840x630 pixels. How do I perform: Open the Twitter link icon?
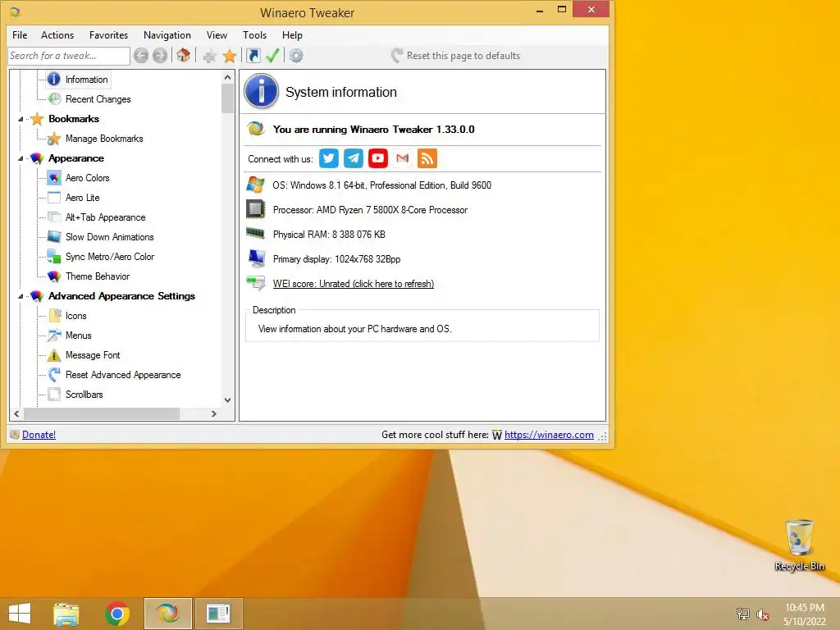(x=329, y=158)
